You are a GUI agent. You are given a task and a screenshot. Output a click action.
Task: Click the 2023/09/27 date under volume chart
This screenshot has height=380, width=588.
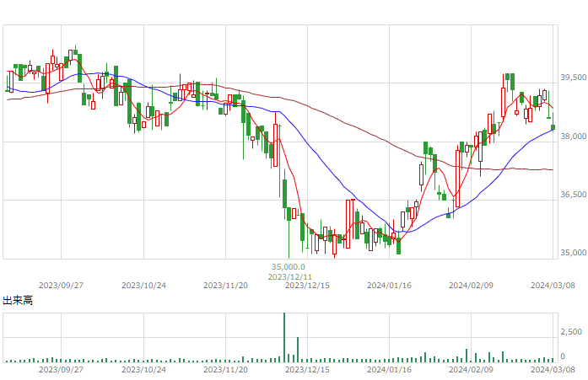point(61,370)
